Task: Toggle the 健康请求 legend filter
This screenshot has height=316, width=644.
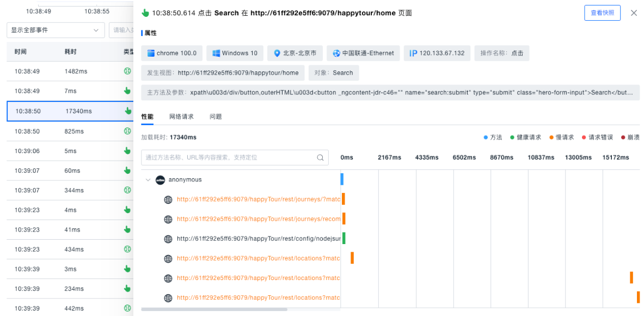Action: (x=526, y=137)
